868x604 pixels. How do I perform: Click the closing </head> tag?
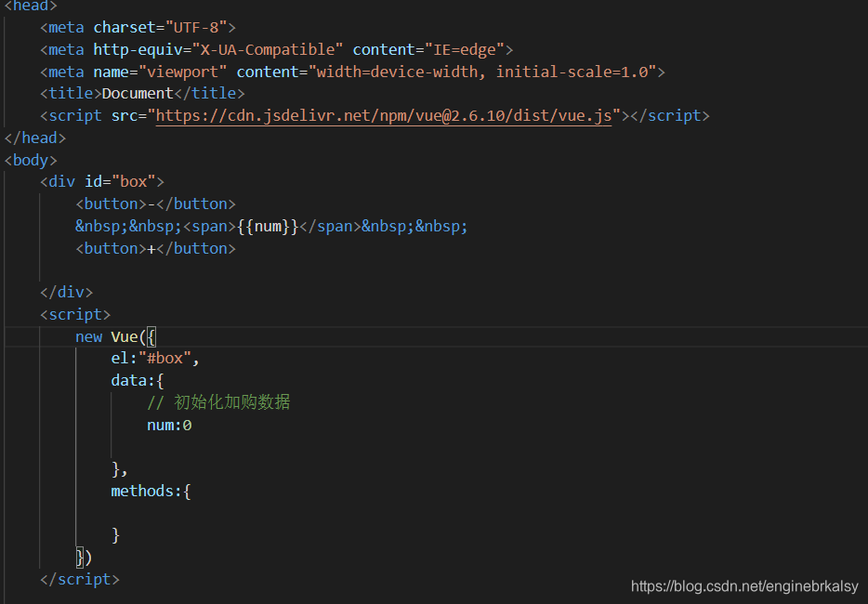point(35,138)
